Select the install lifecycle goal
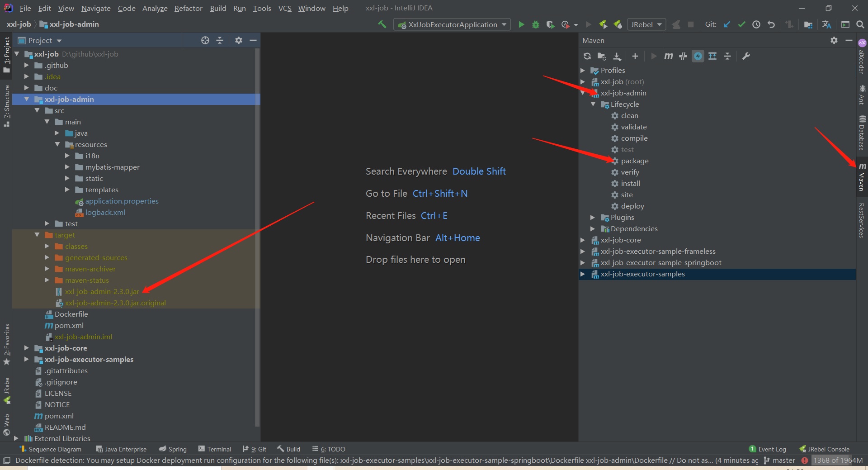The width and height of the screenshot is (868, 470). point(630,184)
